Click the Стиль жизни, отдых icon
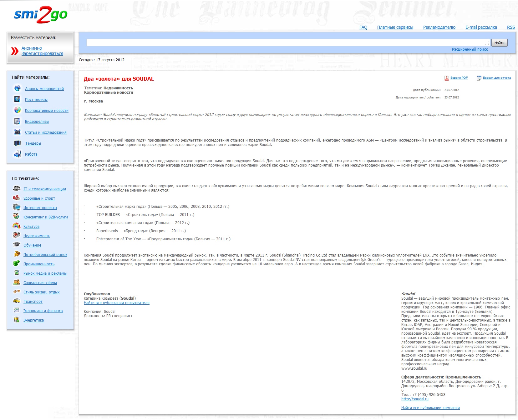This screenshot has height=420, width=518. [x=17, y=292]
